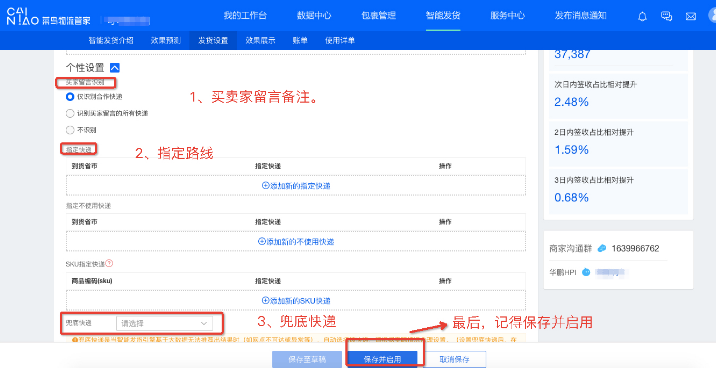Click the 0.68% three-day sign rate value

571,198
